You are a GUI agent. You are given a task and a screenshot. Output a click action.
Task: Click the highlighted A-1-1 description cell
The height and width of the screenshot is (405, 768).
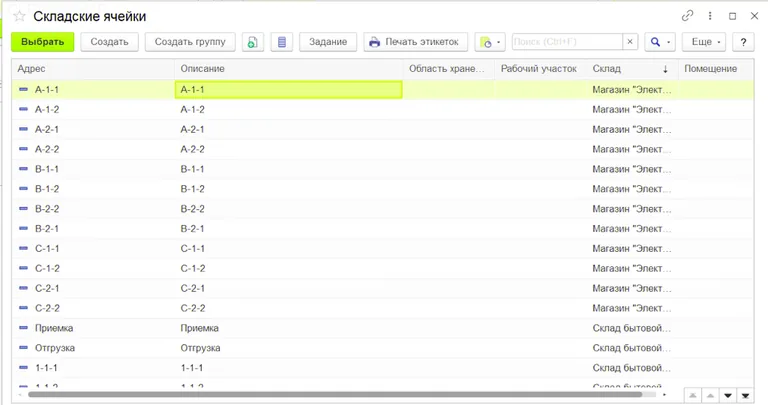click(288, 90)
